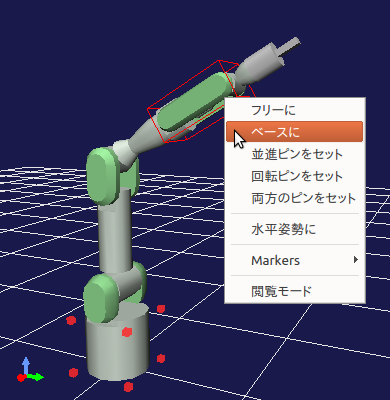Click 並進ピンをセット menu item

(295, 154)
